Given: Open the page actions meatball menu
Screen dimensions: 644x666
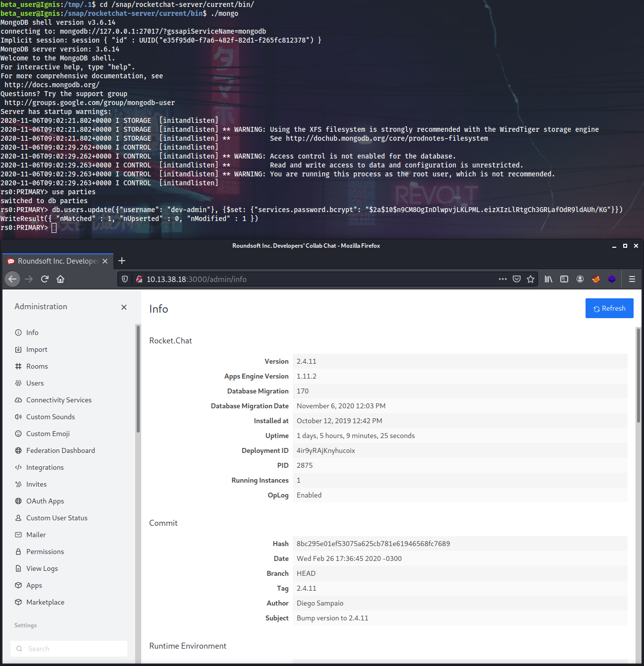Looking at the screenshot, I should [502, 279].
